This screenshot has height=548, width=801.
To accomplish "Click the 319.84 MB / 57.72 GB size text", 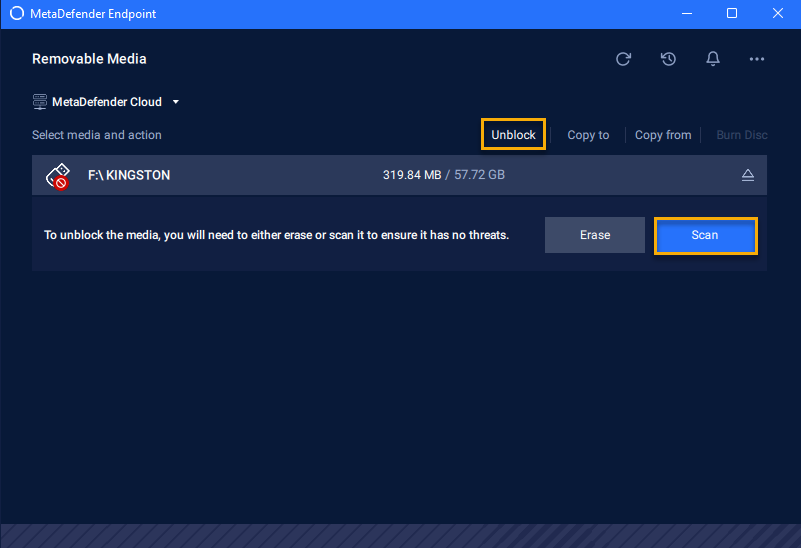I will tap(443, 175).
